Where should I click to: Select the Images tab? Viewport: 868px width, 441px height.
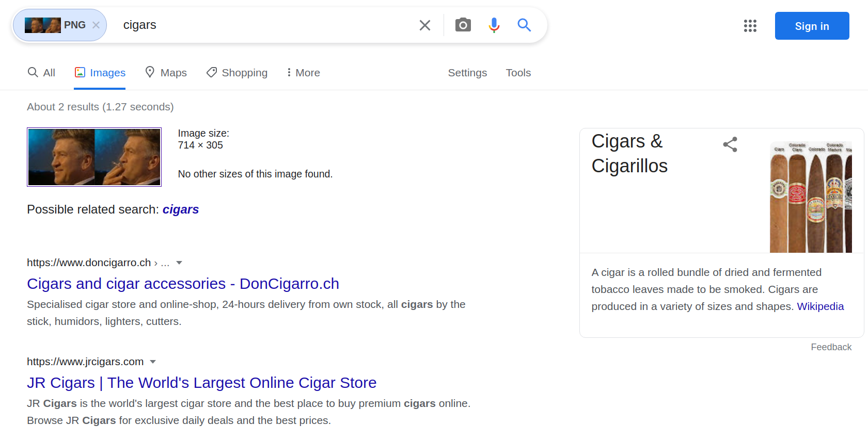pyautogui.click(x=100, y=73)
